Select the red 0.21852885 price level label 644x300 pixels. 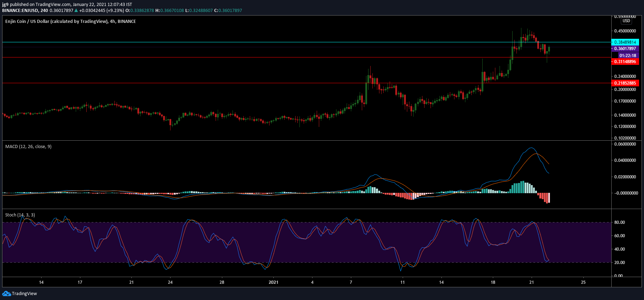coord(625,83)
